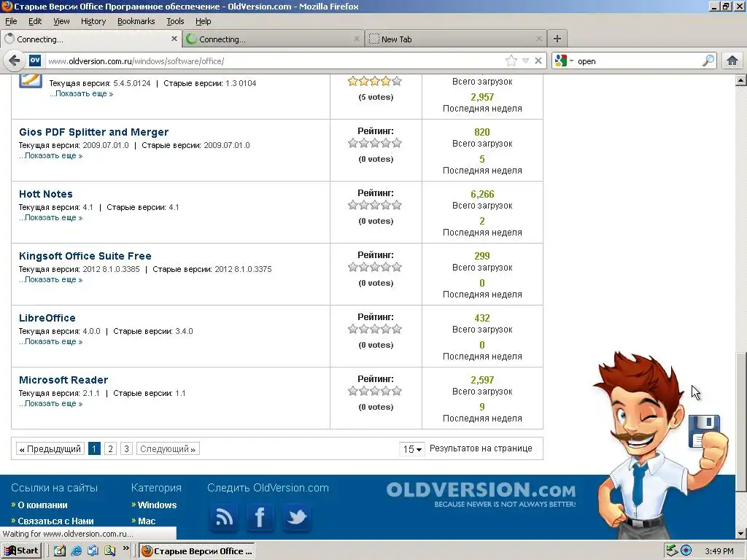Click the floppy disk held by mascot
Image resolution: width=747 pixels, height=560 pixels.
pyautogui.click(x=704, y=430)
